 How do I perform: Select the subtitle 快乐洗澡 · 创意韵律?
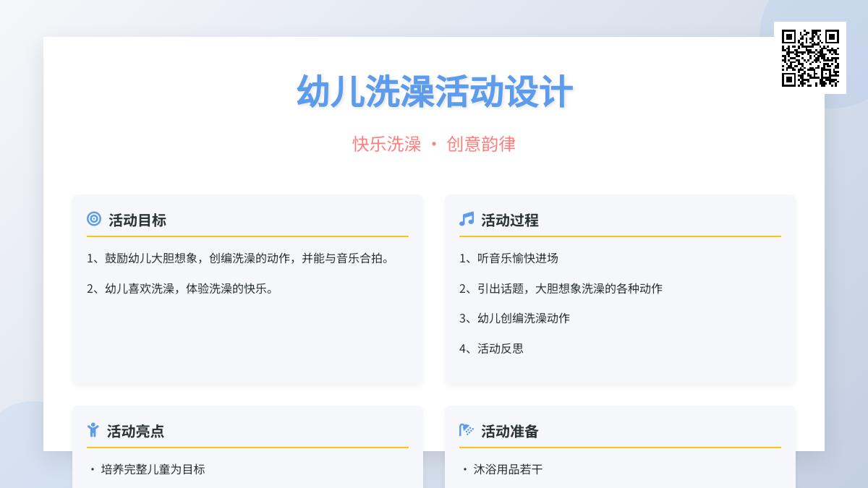click(434, 144)
